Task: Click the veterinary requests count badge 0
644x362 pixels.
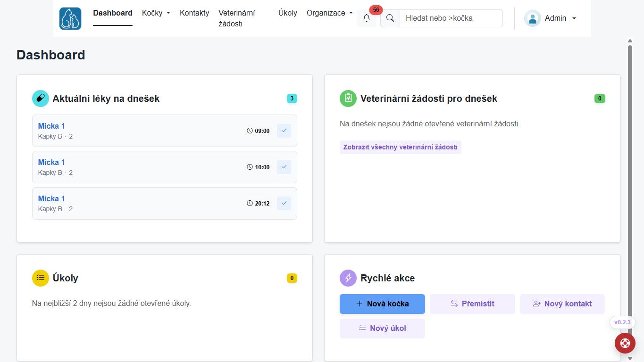Action: coord(600,99)
